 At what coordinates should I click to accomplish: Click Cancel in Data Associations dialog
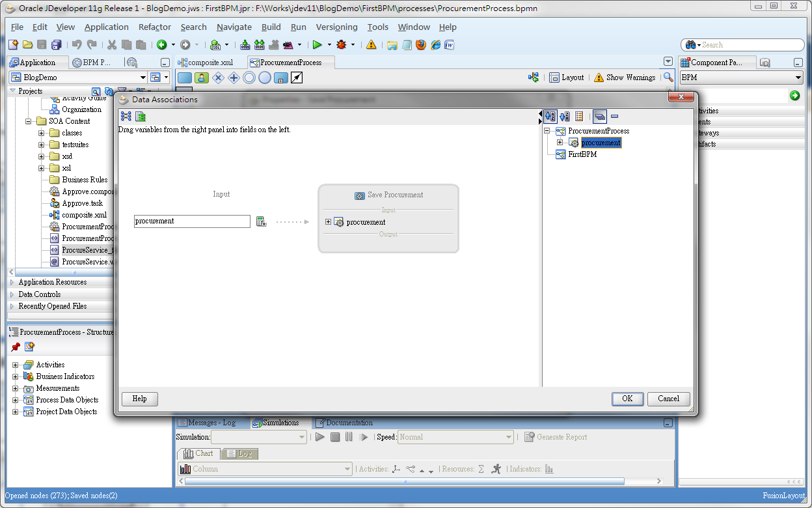tap(668, 399)
